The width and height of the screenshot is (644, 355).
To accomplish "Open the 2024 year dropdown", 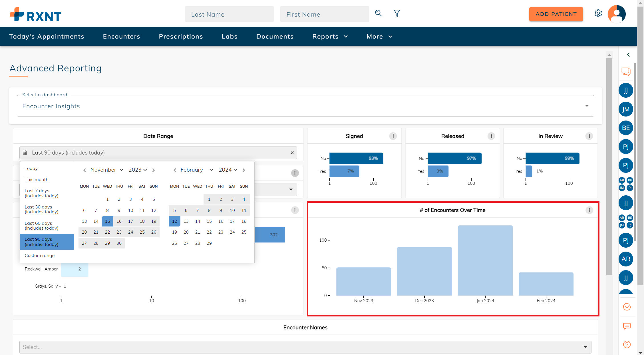I will pos(228,170).
